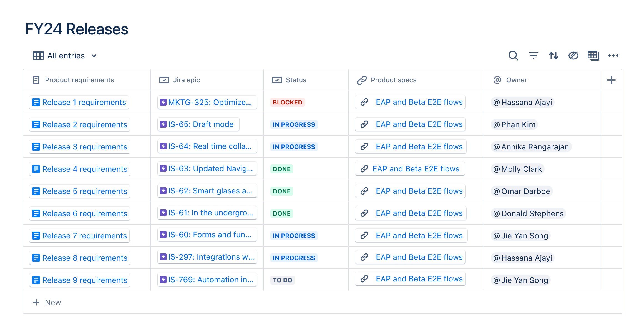Add a column with the plus icon
The image size is (644, 334).
click(611, 80)
